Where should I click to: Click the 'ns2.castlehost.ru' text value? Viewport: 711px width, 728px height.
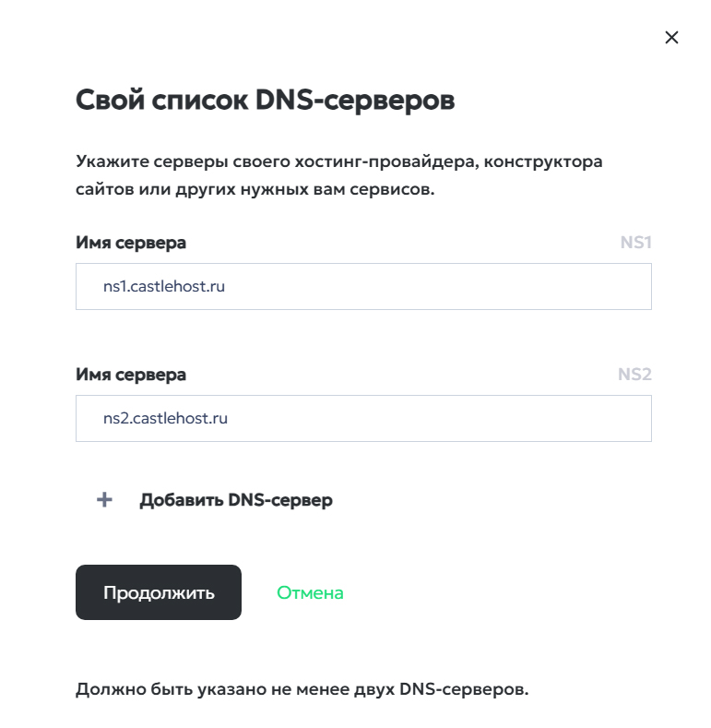point(165,418)
